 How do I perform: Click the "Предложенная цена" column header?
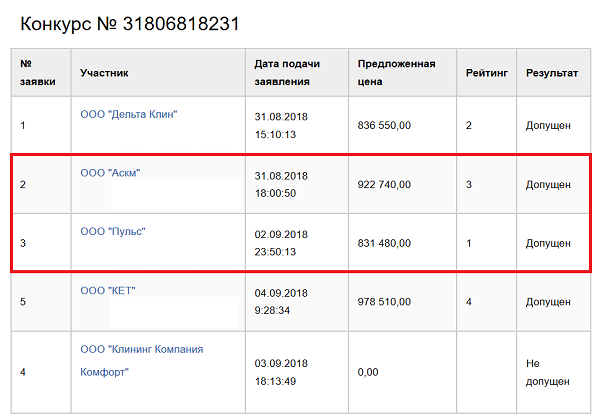[x=396, y=73]
